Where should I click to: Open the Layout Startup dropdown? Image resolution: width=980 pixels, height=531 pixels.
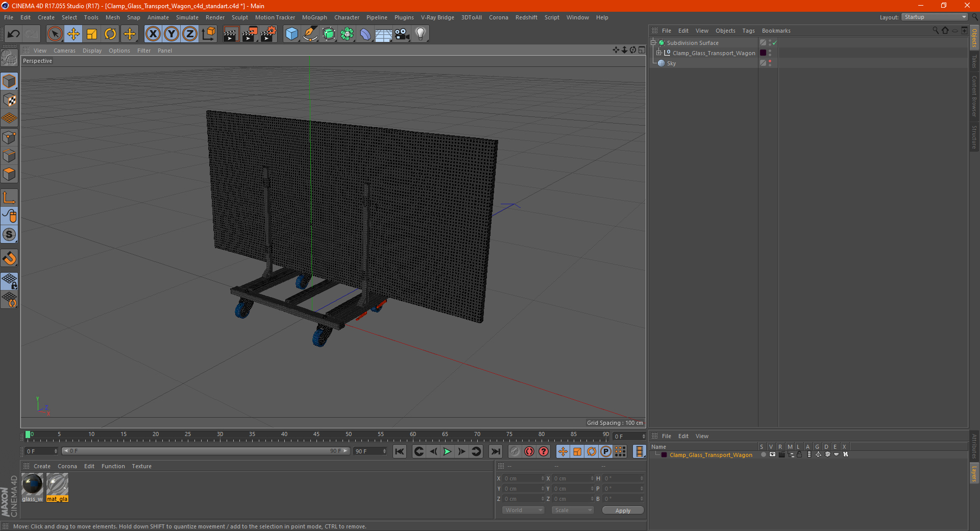click(x=935, y=17)
